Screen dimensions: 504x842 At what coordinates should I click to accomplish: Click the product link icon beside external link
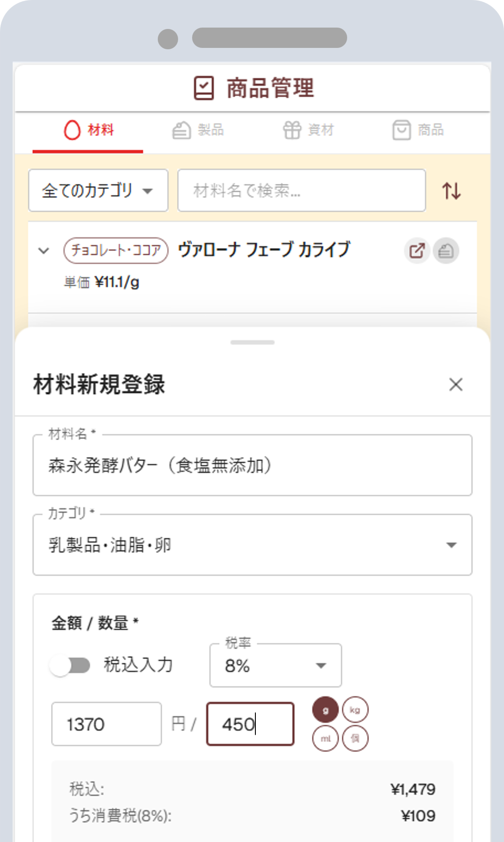pos(446,251)
